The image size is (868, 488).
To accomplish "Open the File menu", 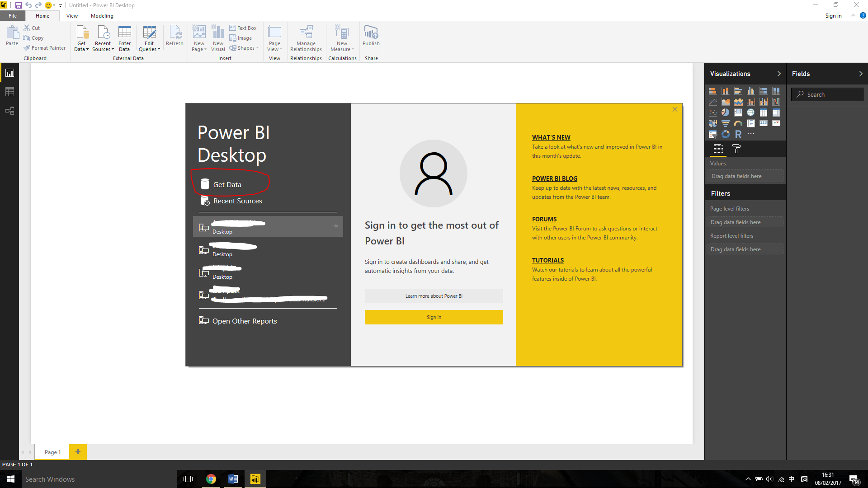I will [x=13, y=16].
